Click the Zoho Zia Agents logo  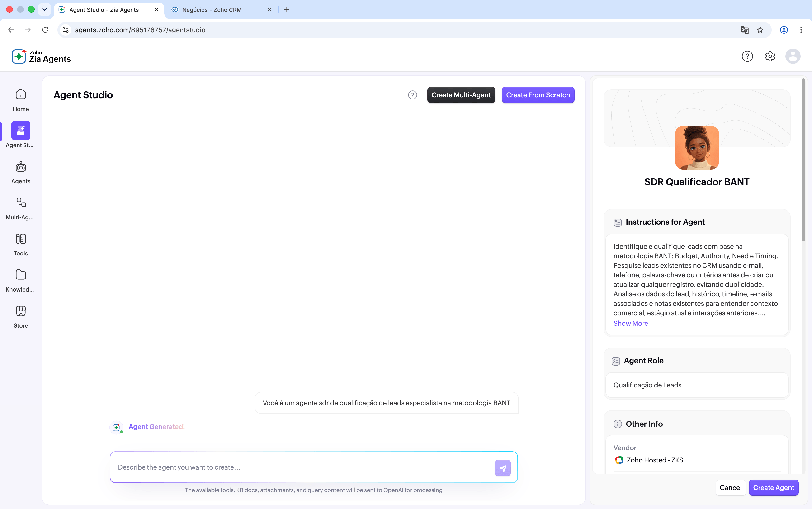tap(41, 56)
